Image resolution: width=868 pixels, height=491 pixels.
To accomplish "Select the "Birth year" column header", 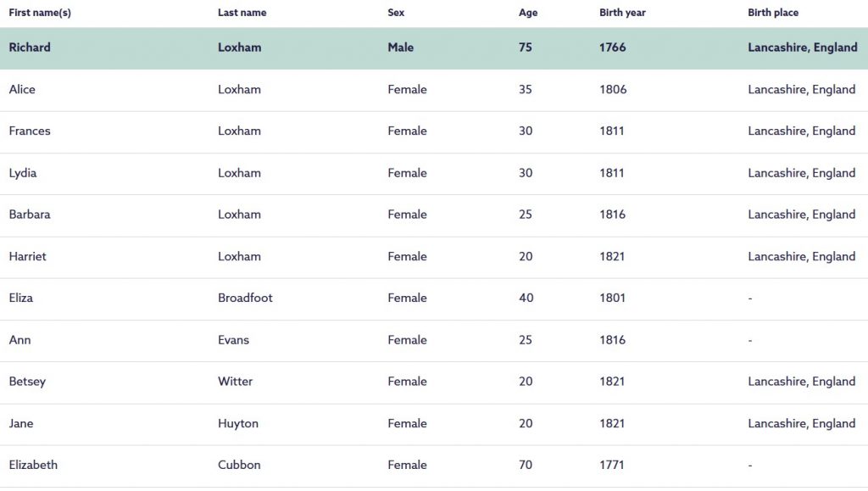I will (622, 13).
